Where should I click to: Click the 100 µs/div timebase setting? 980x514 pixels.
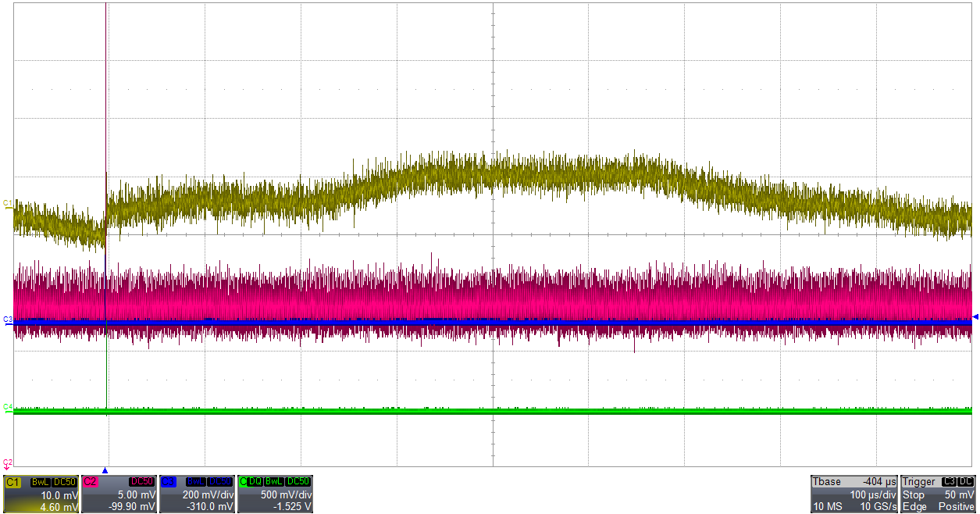coord(872,495)
